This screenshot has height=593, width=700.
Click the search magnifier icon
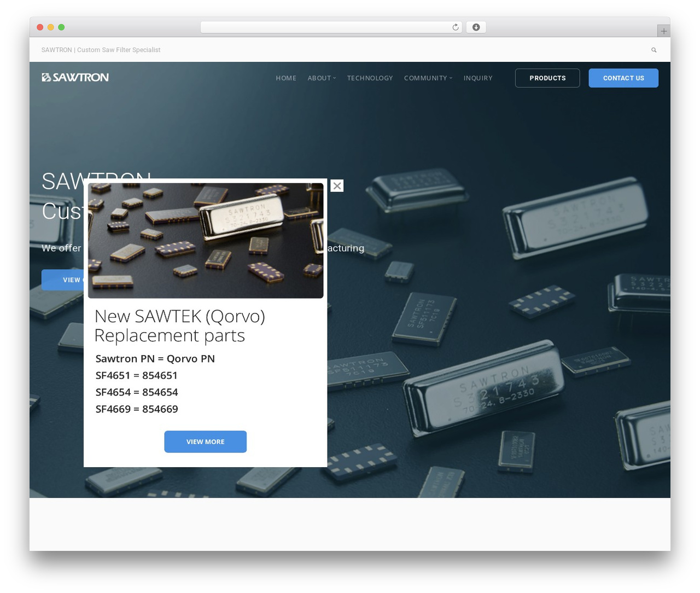click(x=654, y=50)
